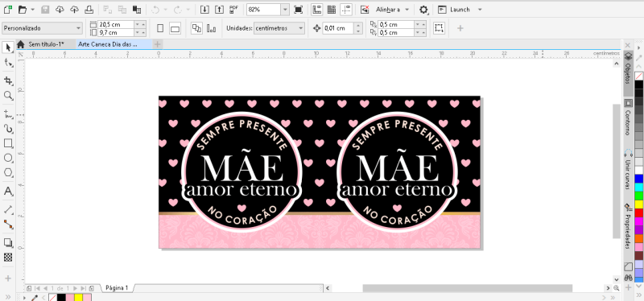Select the Pick tool arrow

[8, 47]
